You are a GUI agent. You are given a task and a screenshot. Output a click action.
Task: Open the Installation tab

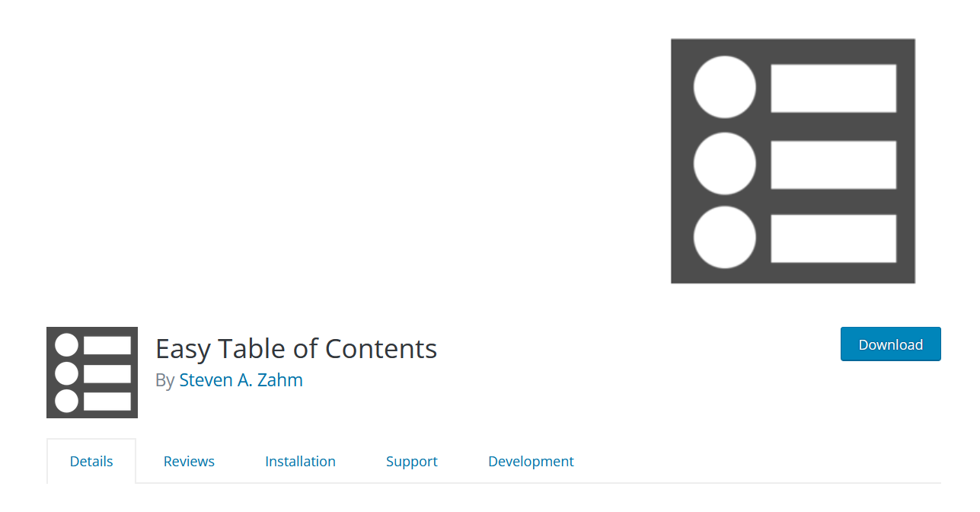click(x=300, y=461)
